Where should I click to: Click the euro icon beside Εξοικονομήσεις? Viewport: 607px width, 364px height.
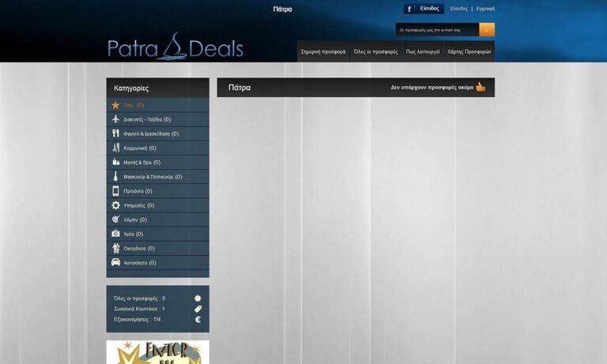tap(198, 320)
